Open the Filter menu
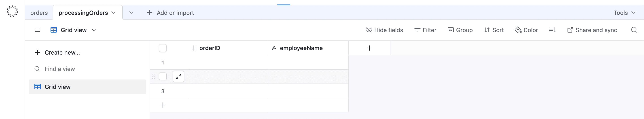Image resolution: width=644 pixels, height=119 pixels. point(425,30)
